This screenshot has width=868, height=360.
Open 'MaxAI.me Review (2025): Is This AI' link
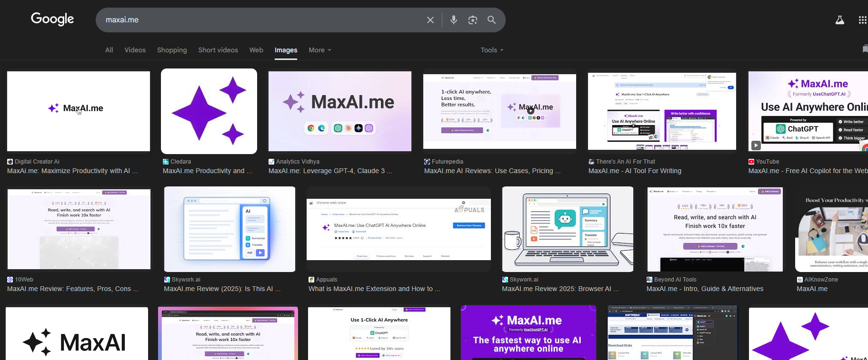222,289
